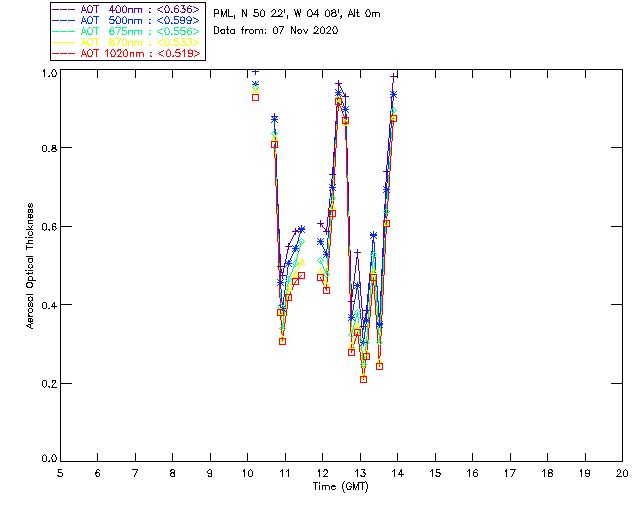The width and height of the screenshot is (640, 512).
Task: Click the lowest red square data point near 13 GMT
Action: [363, 379]
